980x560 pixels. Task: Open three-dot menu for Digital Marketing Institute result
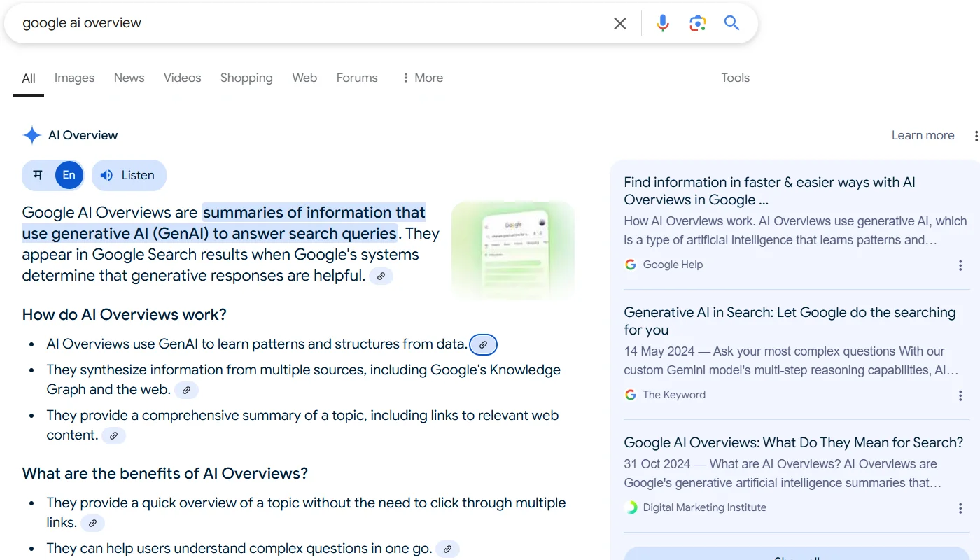(x=960, y=508)
